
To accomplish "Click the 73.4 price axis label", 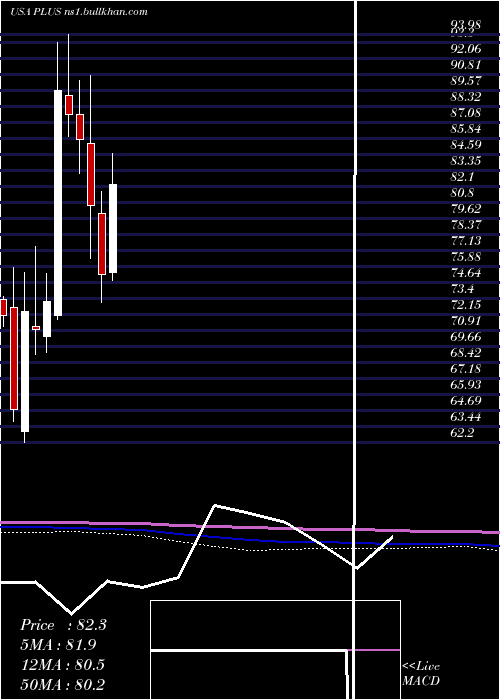I will [x=462, y=289].
